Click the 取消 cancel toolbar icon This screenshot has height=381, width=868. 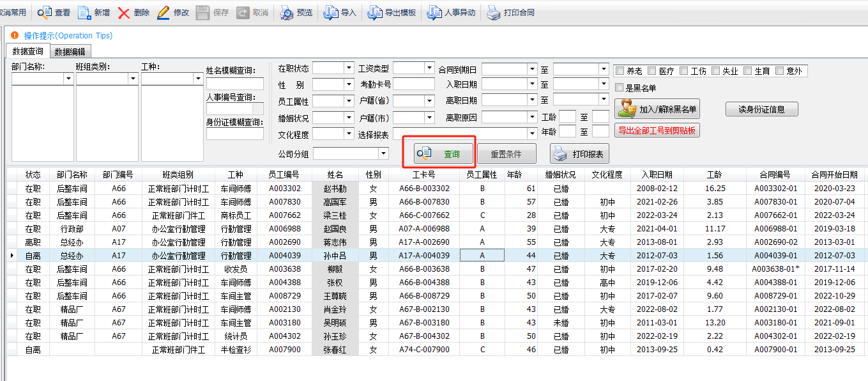(243, 12)
